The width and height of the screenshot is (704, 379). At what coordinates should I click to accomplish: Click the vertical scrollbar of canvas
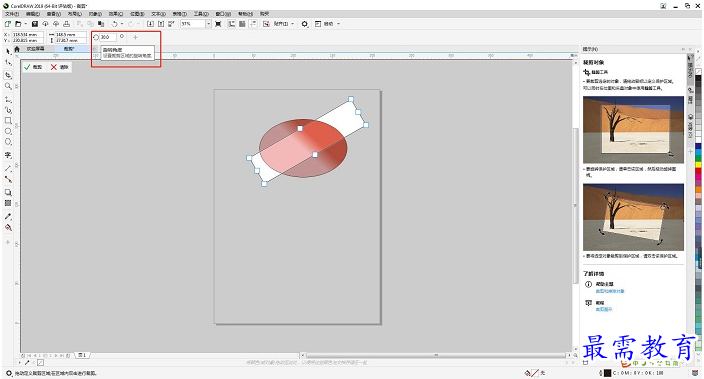point(575,206)
